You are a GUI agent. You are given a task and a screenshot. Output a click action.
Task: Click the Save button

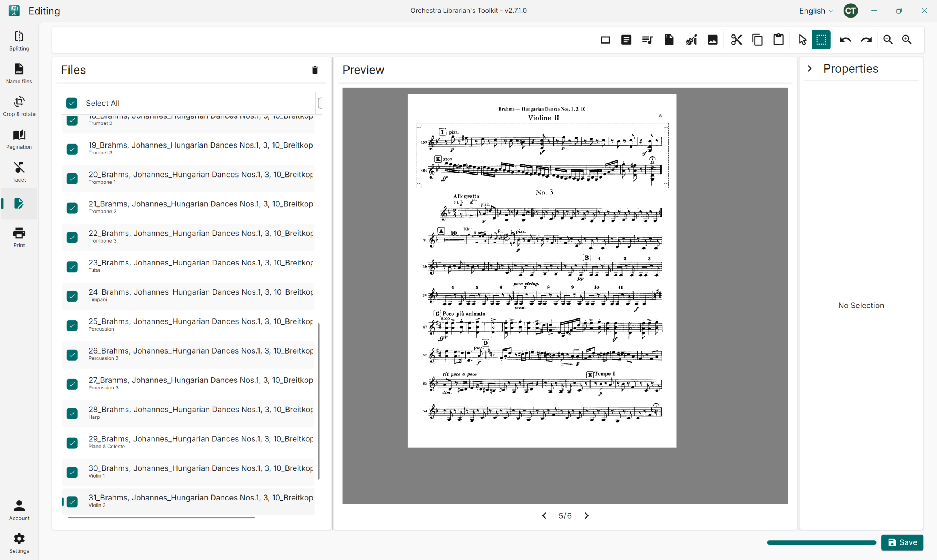click(902, 543)
